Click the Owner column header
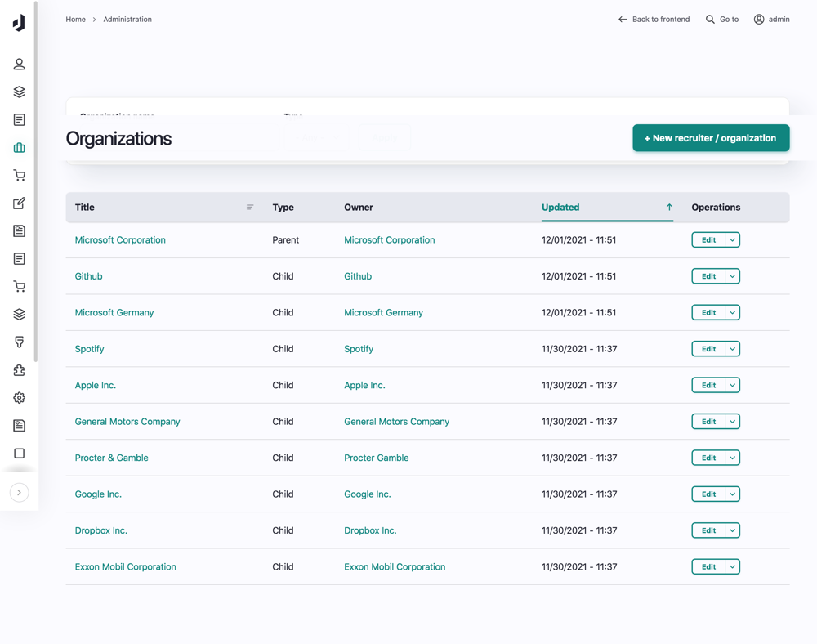The width and height of the screenshot is (817, 644). [x=359, y=208]
